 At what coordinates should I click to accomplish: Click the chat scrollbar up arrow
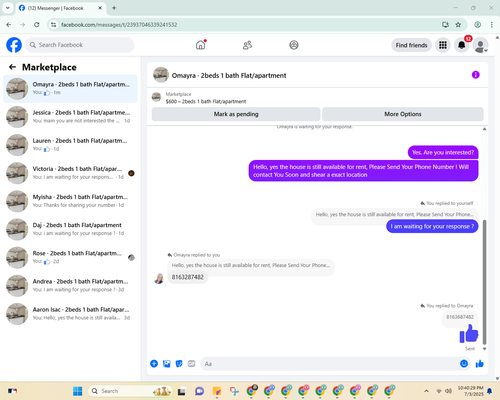pos(484,129)
